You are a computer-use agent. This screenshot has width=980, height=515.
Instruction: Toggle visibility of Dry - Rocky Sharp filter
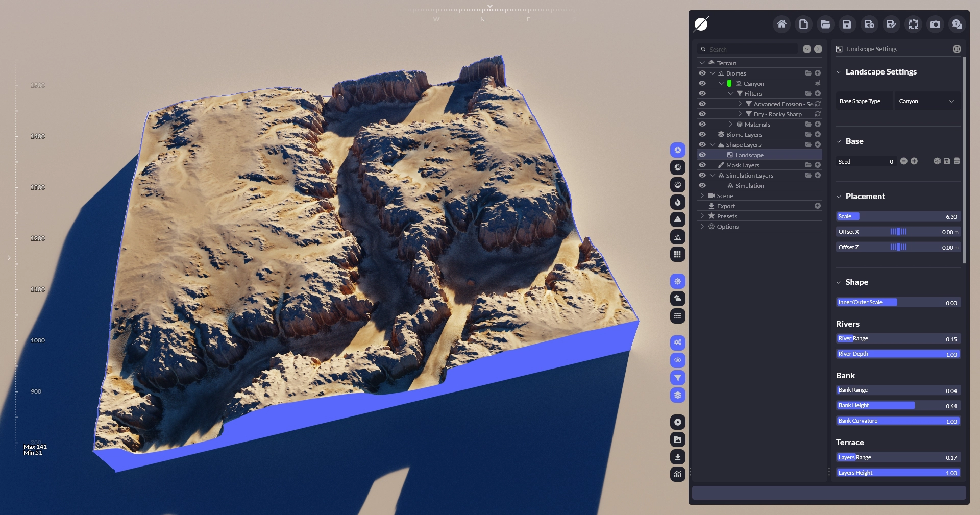702,114
